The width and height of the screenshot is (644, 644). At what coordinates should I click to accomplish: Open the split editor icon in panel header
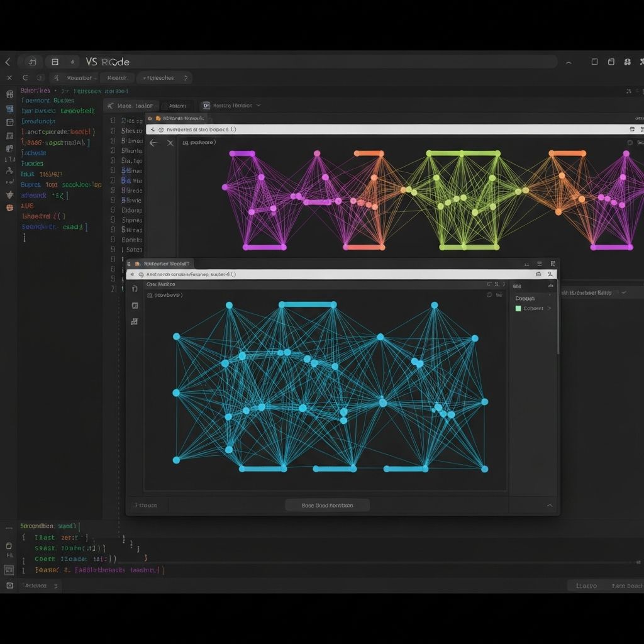click(x=553, y=263)
